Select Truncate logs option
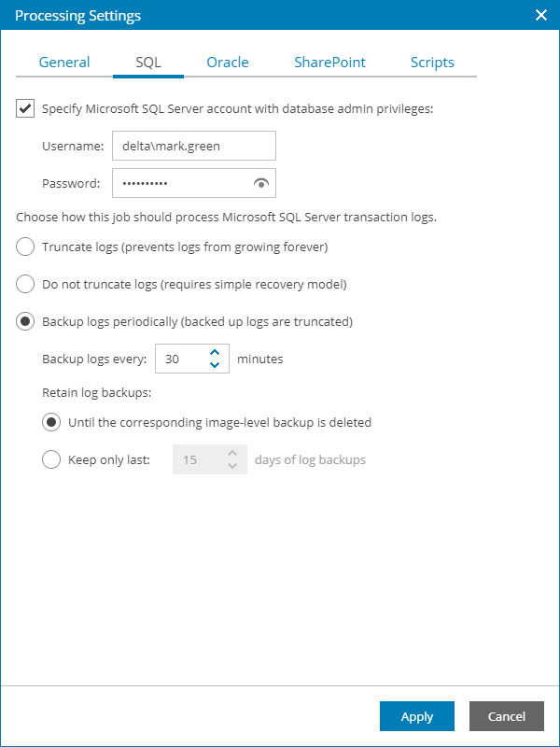Viewport: 560px width, 747px height. coord(25,247)
